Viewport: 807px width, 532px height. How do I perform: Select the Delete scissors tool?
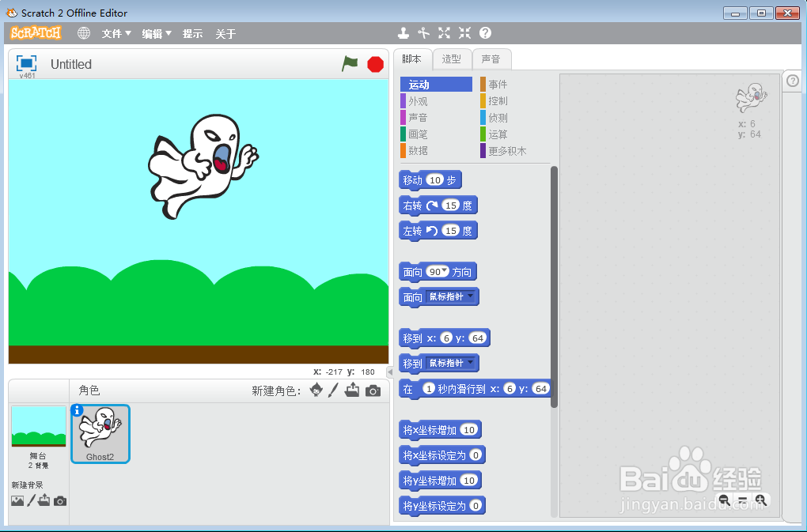point(423,33)
